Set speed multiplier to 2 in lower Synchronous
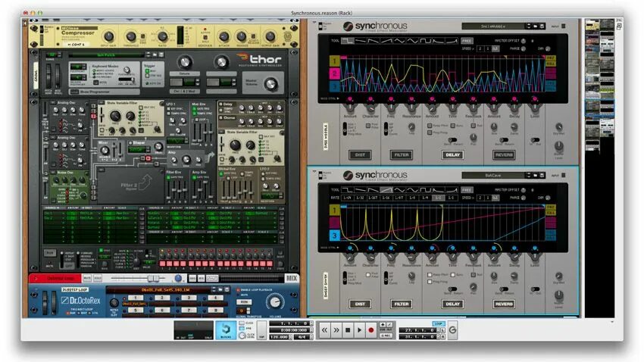644x362 pixels. [x=480, y=198]
